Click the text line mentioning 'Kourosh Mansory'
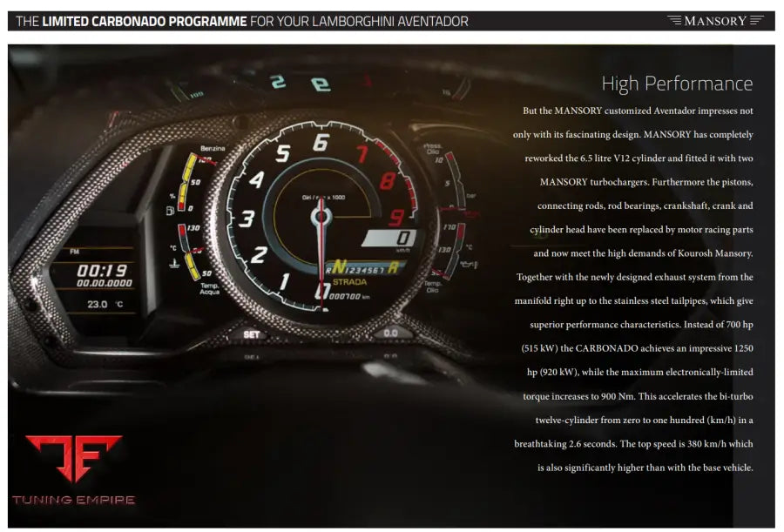This screenshot has width=784, height=532. pos(643,253)
